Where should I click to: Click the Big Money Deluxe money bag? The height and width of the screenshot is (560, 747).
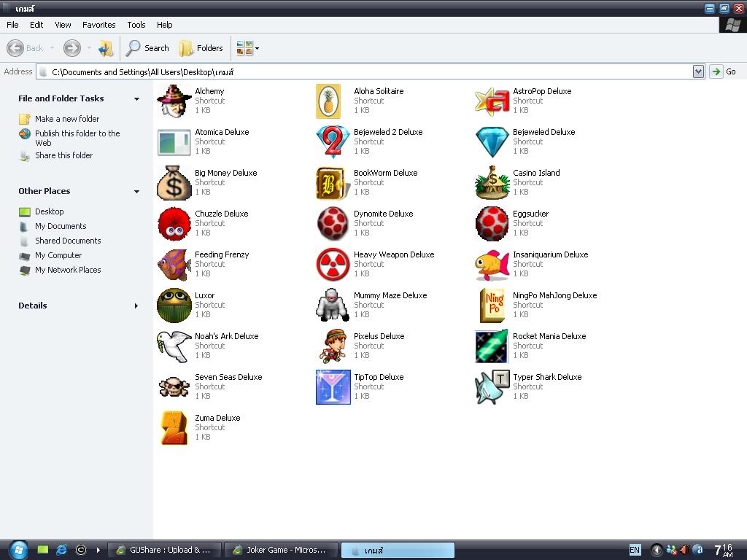(x=174, y=183)
